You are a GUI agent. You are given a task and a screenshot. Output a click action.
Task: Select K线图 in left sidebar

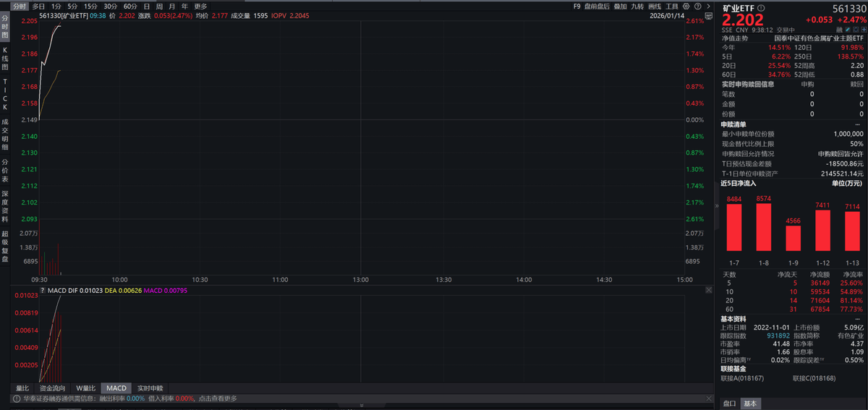(5, 58)
